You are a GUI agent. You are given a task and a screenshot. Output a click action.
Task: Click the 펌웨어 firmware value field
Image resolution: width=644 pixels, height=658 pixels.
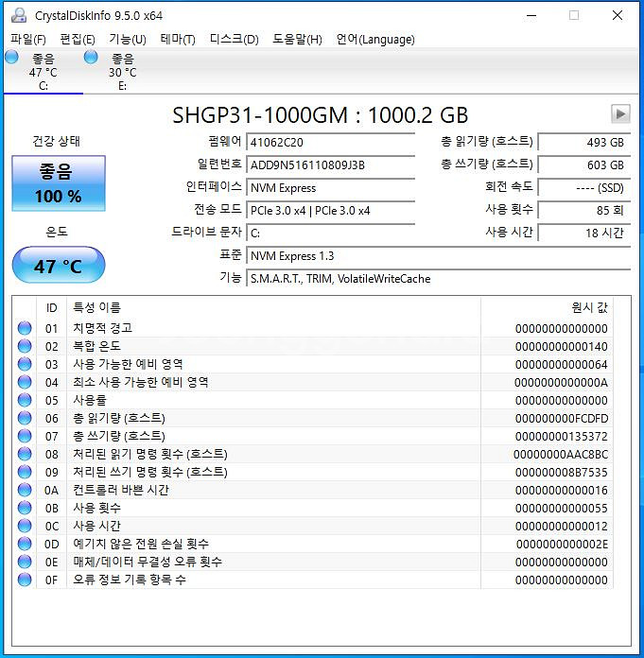tap(330, 142)
